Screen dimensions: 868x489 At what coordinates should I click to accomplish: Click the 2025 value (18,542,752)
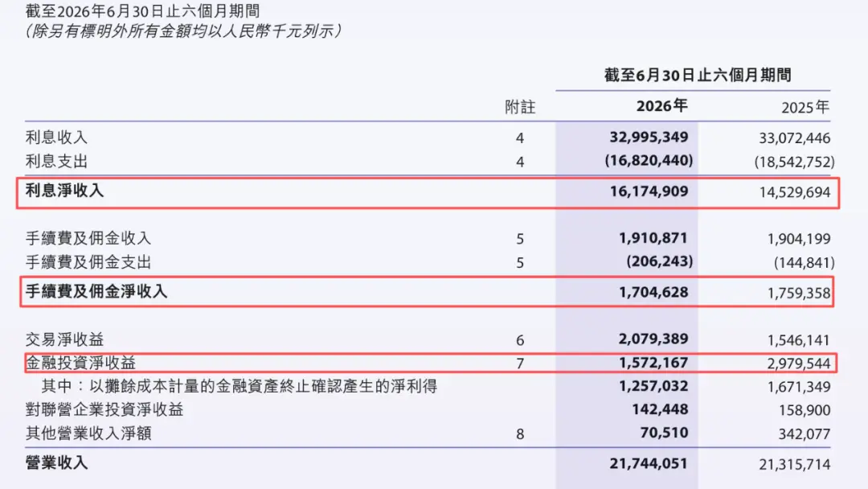794,162
